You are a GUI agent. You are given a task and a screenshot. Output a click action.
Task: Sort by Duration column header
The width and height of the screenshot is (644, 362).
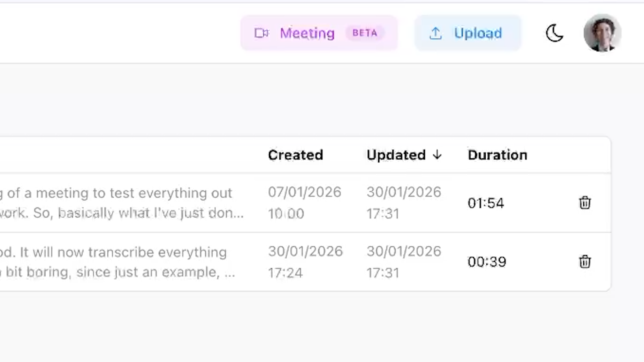497,155
